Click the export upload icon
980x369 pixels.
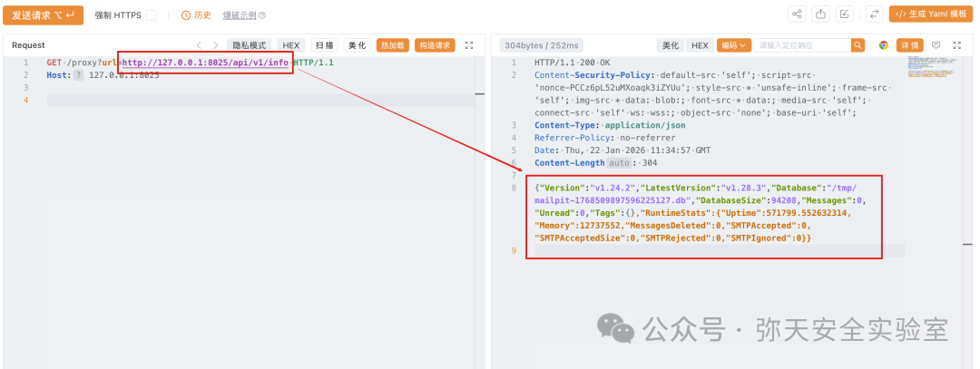click(x=821, y=15)
